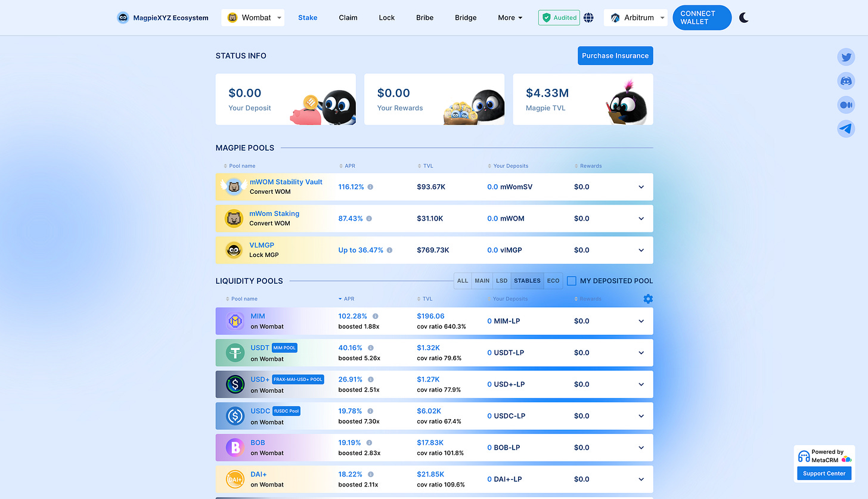Click the mWom Staking wombat icon

234,219
